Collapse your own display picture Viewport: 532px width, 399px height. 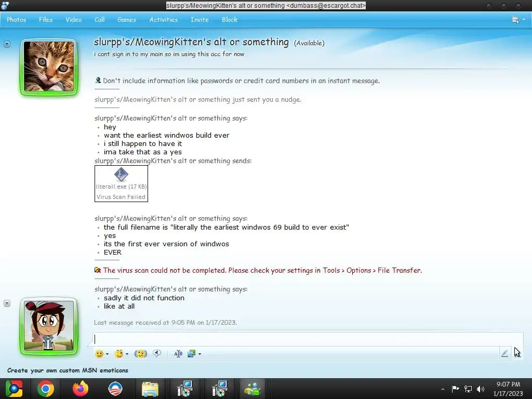coord(7,303)
